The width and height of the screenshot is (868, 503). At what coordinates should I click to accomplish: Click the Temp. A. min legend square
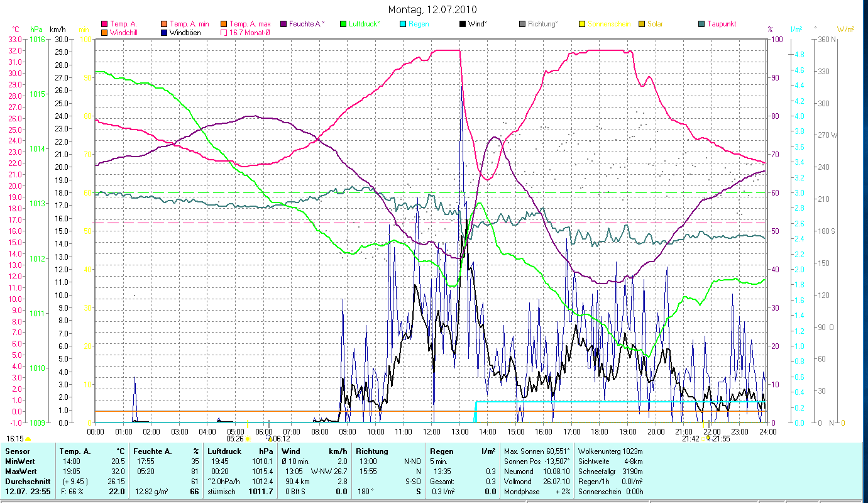point(164,24)
